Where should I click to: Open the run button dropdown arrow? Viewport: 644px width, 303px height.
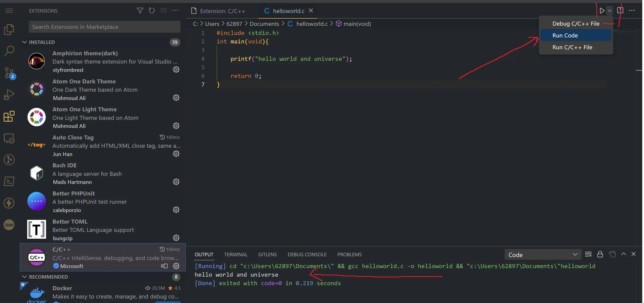(x=610, y=11)
